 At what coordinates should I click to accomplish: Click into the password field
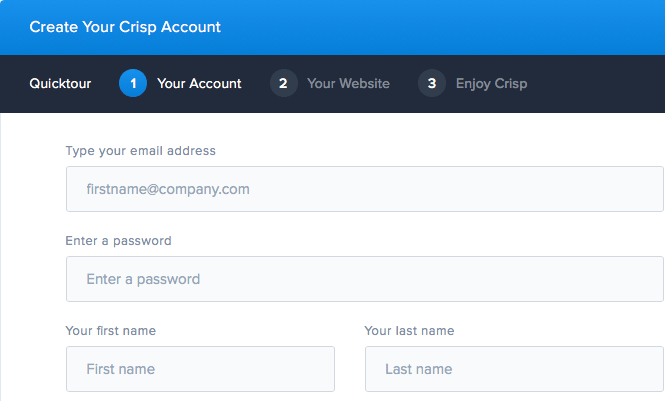point(364,279)
